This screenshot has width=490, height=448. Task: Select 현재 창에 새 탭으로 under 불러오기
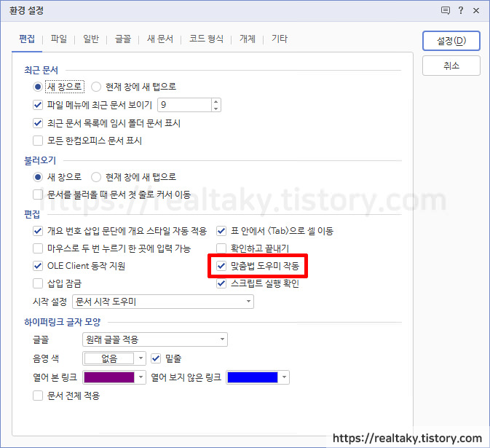(96, 177)
